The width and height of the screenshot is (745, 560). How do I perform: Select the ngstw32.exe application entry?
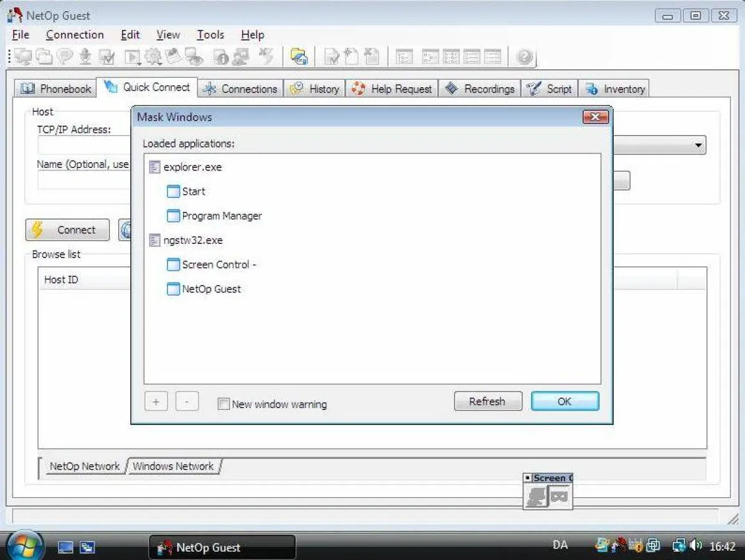coord(193,240)
